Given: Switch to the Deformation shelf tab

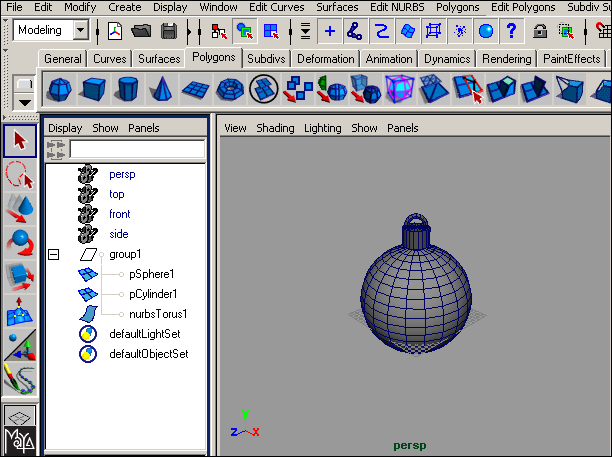Looking at the screenshot, I should pyautogui.click(x=326, y=59).
